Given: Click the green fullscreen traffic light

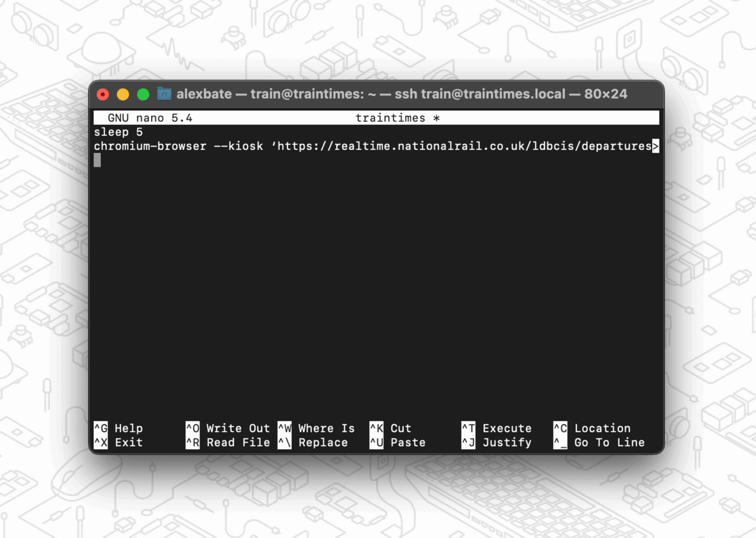Looking at the screenshot, I should coord(143,93).
